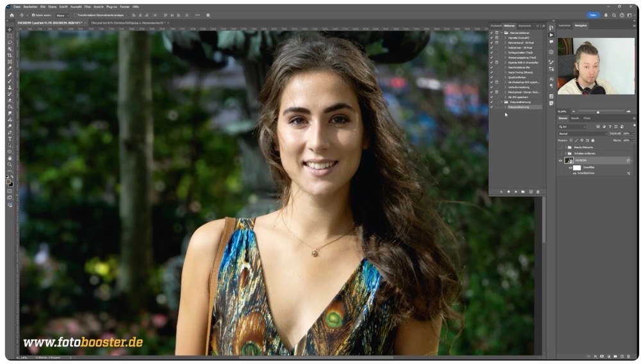
Task: Create new action set folder icon
Action: pos(523,192)
